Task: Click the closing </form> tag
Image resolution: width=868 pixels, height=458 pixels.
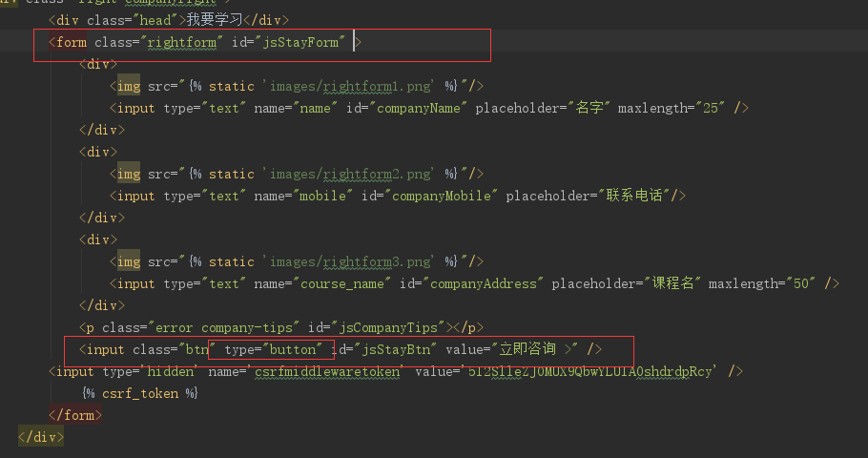Action: [75, 415]
